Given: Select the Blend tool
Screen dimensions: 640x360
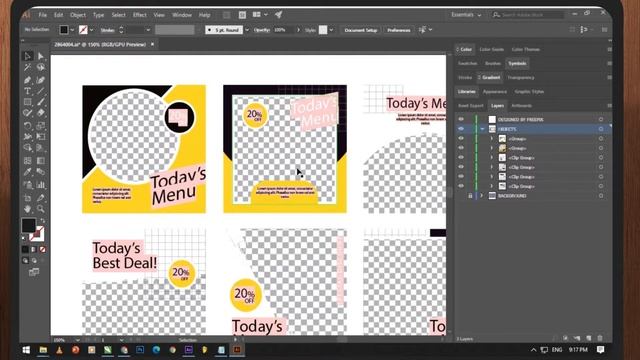Looking at the screenshot, I should [41, 172].
